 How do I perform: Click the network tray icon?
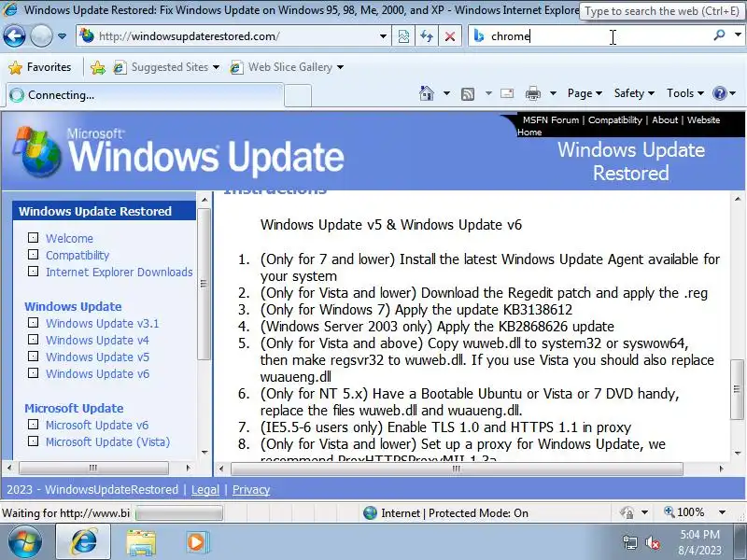click(x=629, y=542)
